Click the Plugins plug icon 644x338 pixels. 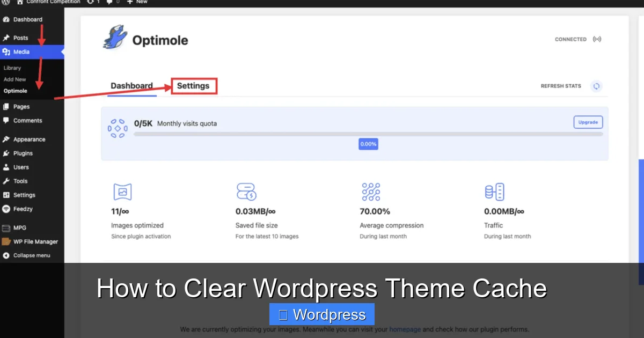(x=6, y=153)
